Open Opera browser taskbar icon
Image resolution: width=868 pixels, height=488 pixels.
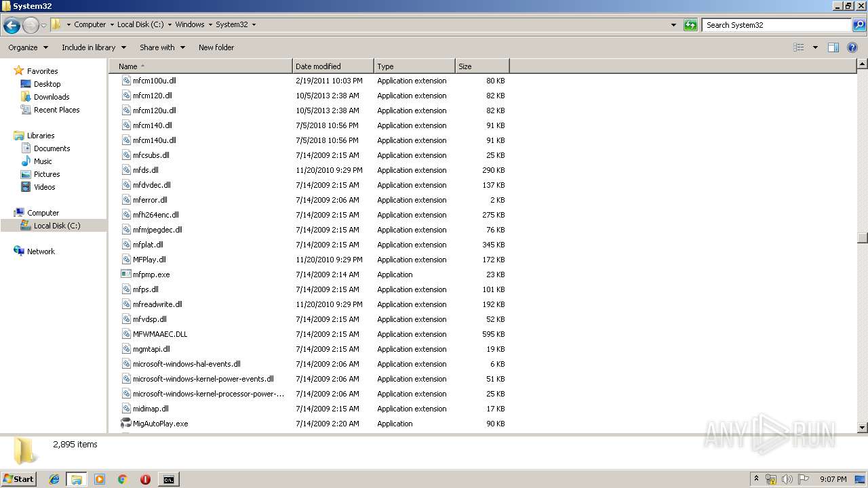(145, 479)
